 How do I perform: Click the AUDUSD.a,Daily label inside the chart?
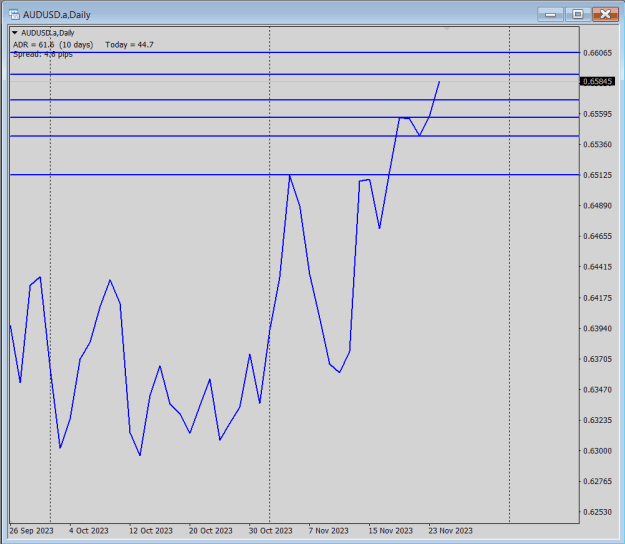click(47, 33)
